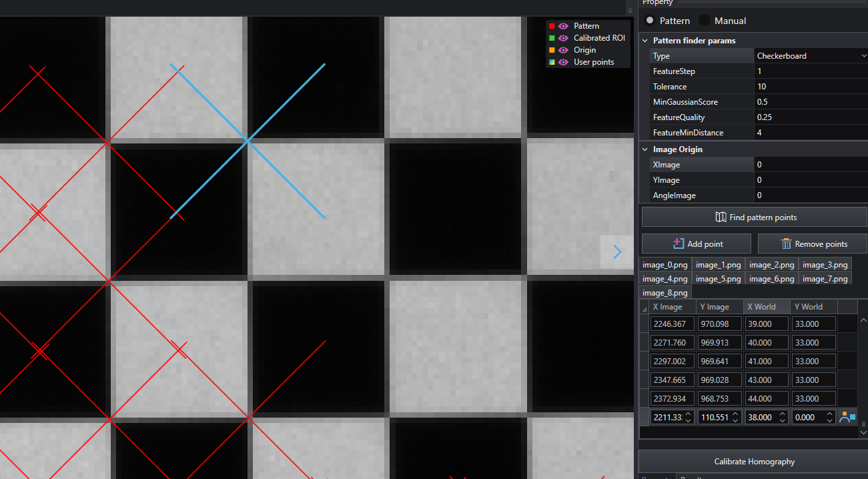Click the FeatureMinDistance value field
This screenshot has height=479, width=868.
tap(811, 133)
